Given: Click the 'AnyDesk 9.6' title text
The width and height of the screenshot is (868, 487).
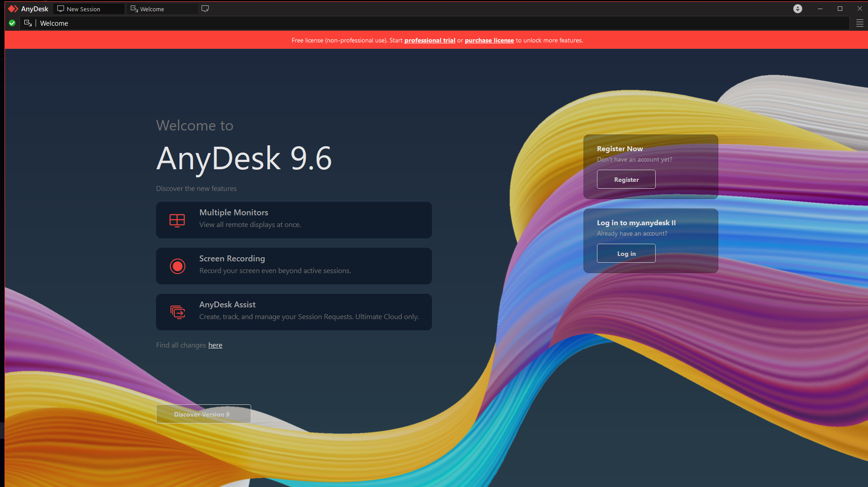Looking at the screenshot, I should (244, 158).
